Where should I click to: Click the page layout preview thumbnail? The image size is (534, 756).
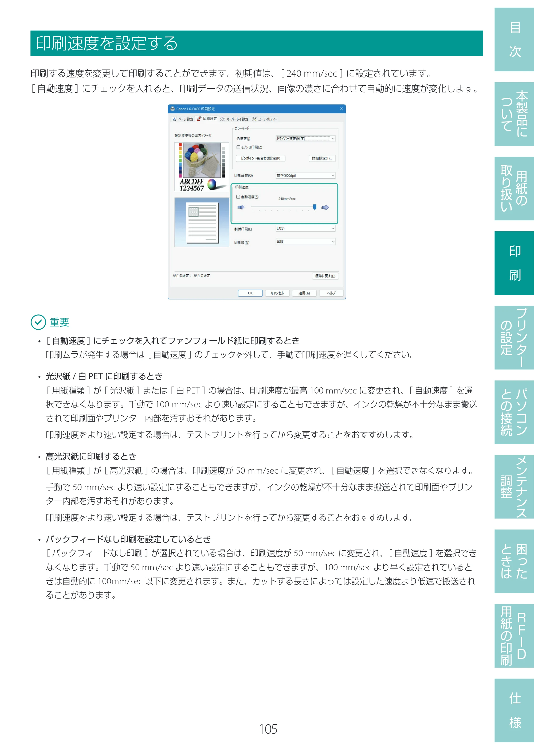click(x=202, y=222)
